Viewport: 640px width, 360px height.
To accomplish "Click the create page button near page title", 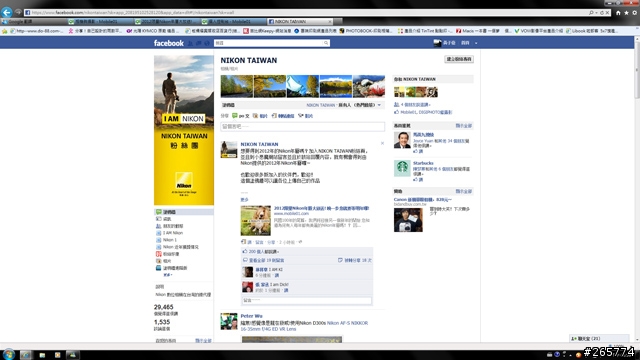I will tap(459, 59).
